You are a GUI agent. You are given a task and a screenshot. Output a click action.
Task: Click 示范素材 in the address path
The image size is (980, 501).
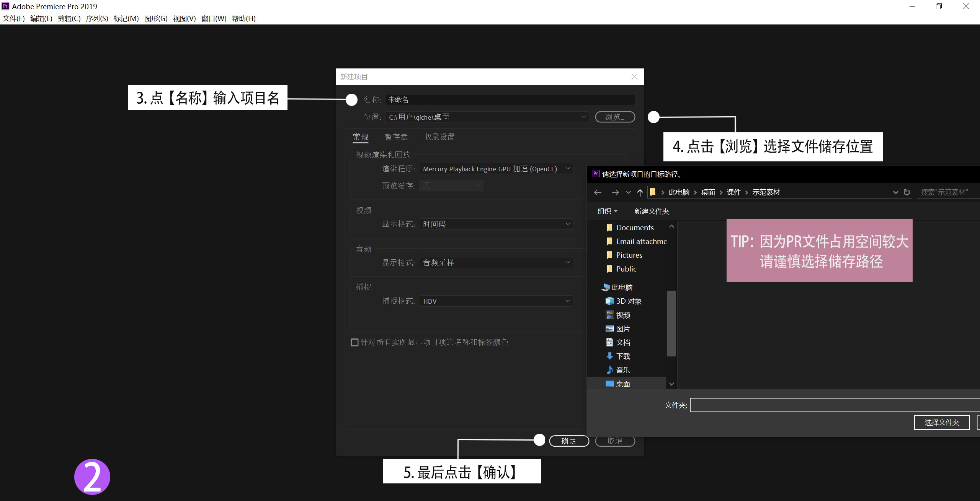coord(766,192)
